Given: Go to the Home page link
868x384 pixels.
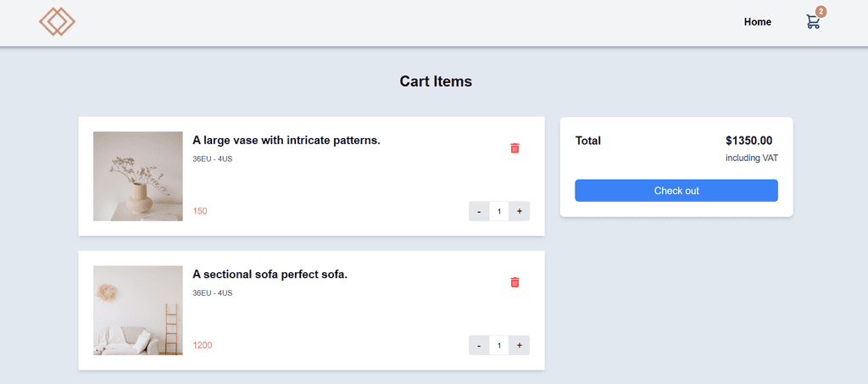Looking at the screenshot, I should [757, 22].
